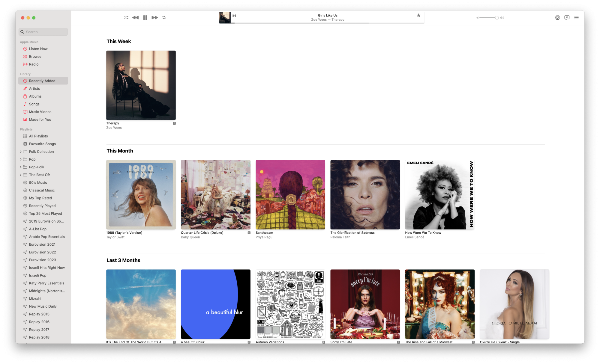Click the mute speaker icon

pos(477,18)
